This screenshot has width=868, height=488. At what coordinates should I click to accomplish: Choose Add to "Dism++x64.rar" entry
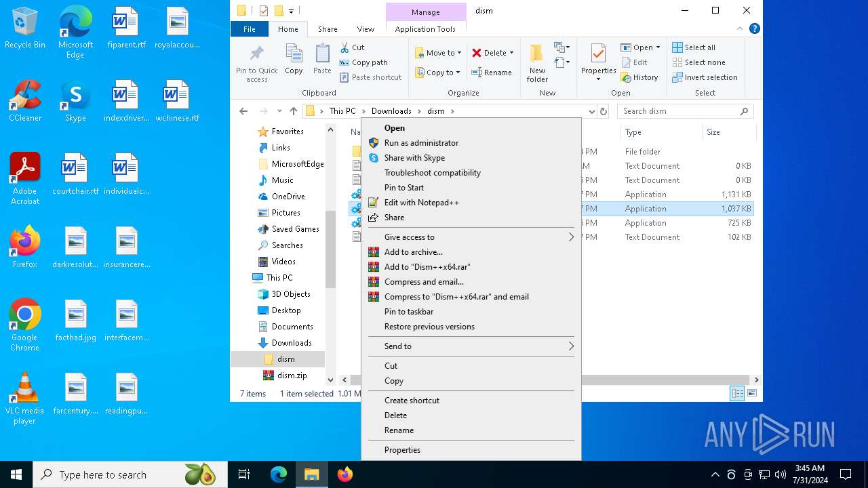point(471,267)
